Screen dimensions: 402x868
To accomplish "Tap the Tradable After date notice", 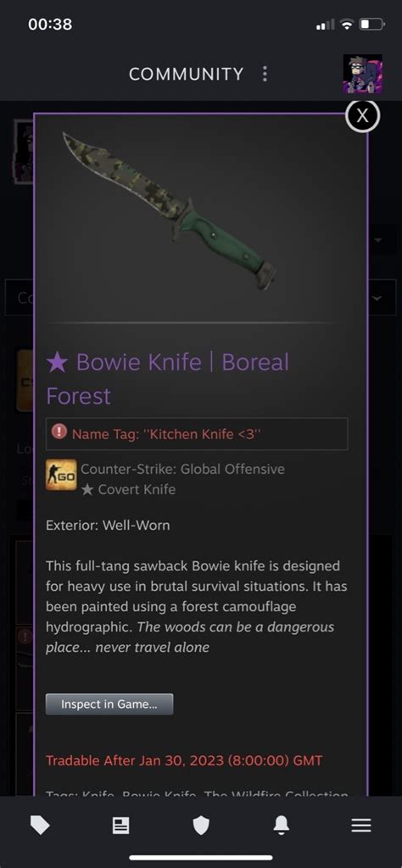I will coord(184,760).
